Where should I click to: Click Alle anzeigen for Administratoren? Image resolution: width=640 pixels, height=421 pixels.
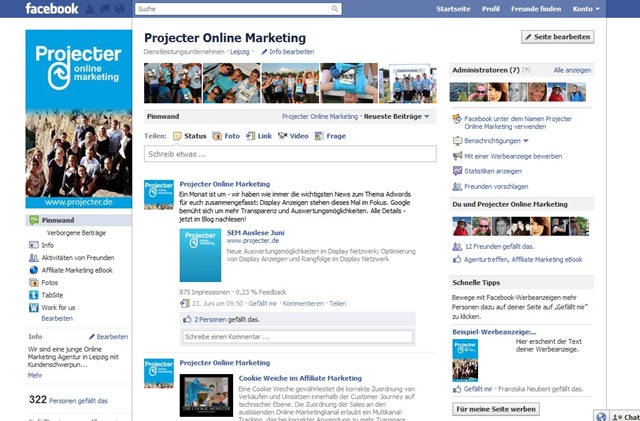coord(572,70)
